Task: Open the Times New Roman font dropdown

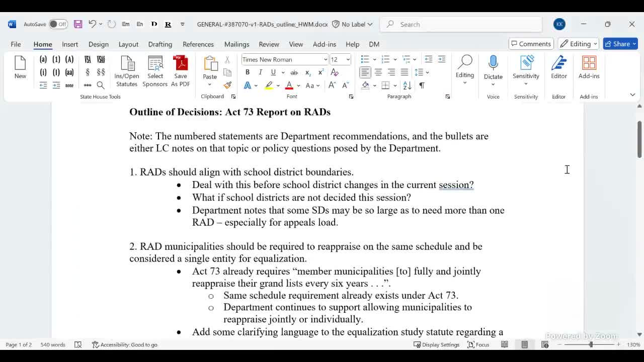Action: pyautogui.click(x=325, y=59)
